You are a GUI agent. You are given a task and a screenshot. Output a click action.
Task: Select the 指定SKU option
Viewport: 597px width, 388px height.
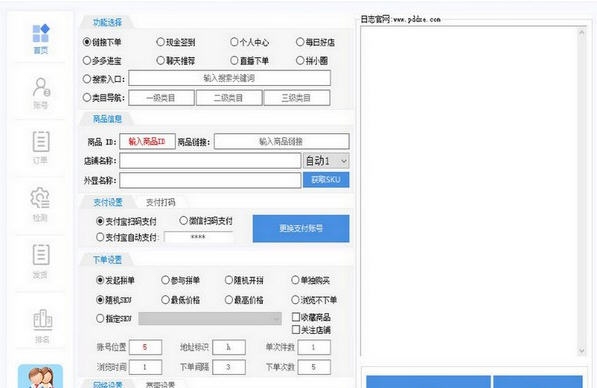pyautogui.click(x=114, y=318)
